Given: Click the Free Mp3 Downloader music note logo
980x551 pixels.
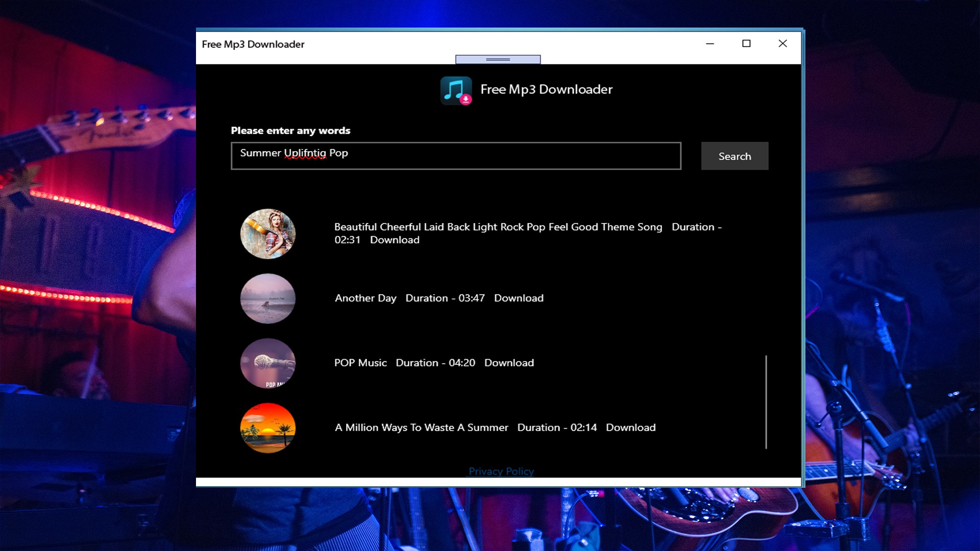Looking at the screenshot, I should point(456,90).
